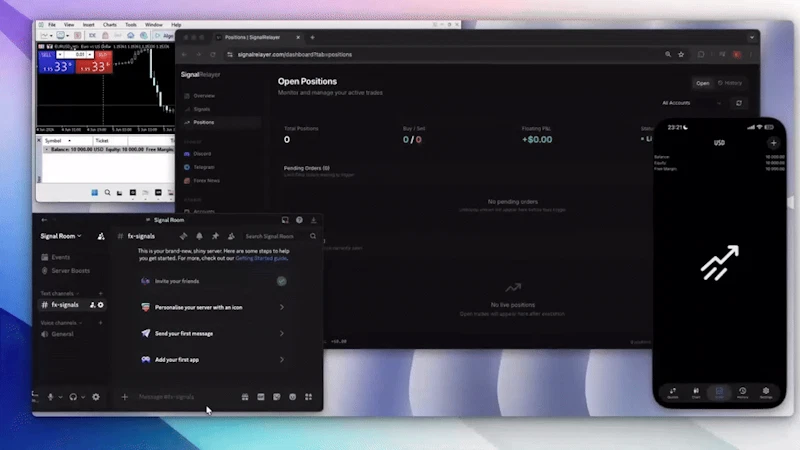Show pinned messages in Discord
Viewport: 800px width, 450px height.
point(215,236)
